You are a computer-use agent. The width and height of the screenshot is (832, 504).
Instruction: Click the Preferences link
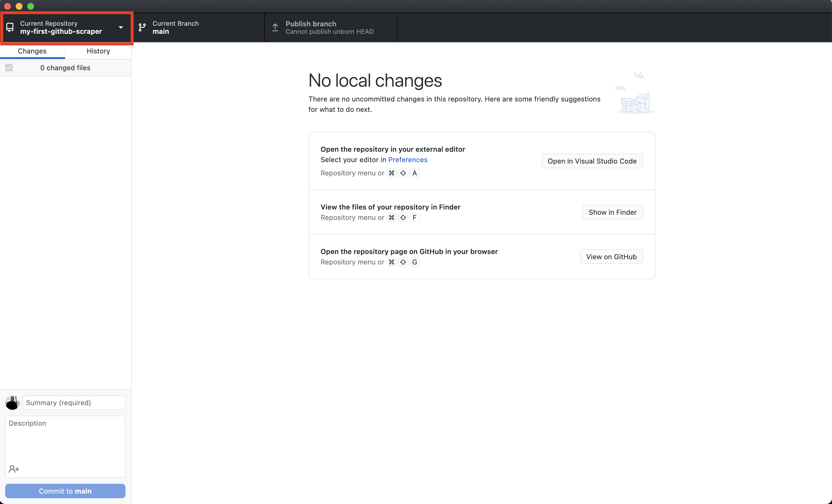click(408, 159)
